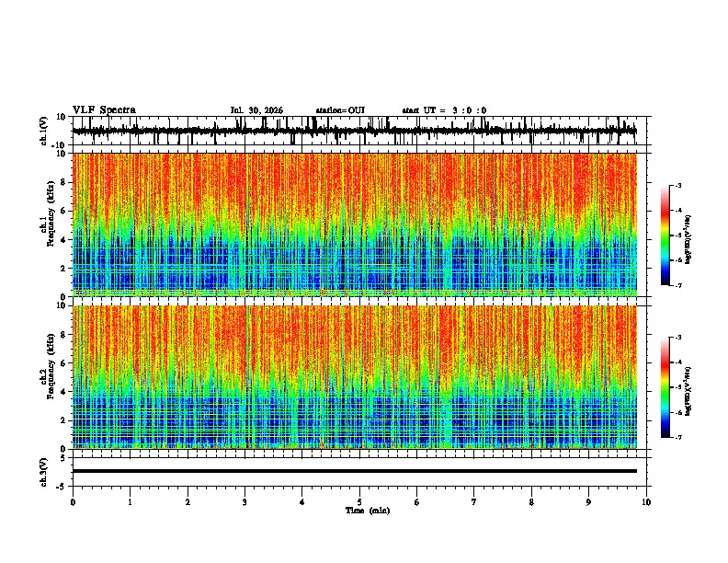
Task: Click the ch.1 spectrogram plot
Action: (x=355, y=224)
